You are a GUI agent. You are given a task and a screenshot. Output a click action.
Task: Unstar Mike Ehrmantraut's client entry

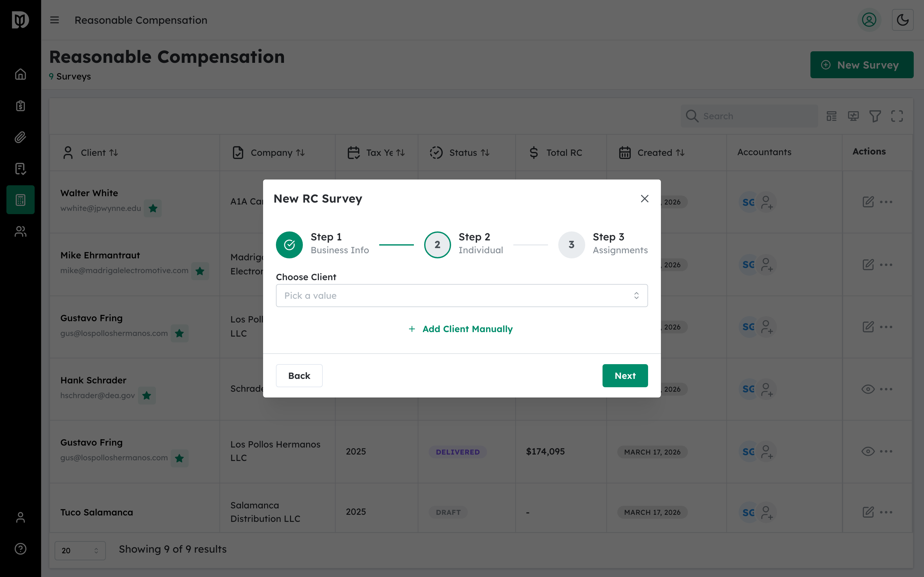click(200, 271)
